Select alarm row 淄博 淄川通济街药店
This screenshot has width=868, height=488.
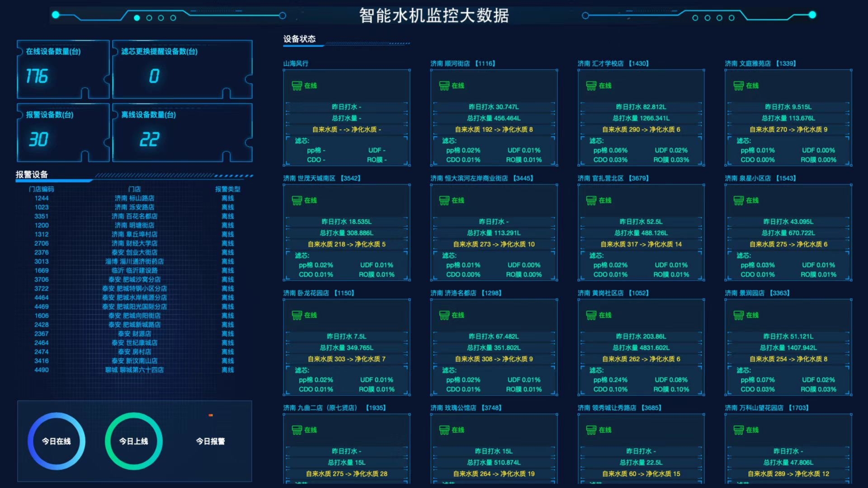coord(134,261)
